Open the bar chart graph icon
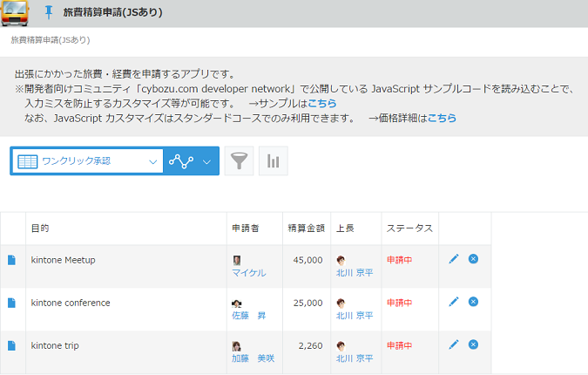588x375 pixels. click(x=274, y=161)
